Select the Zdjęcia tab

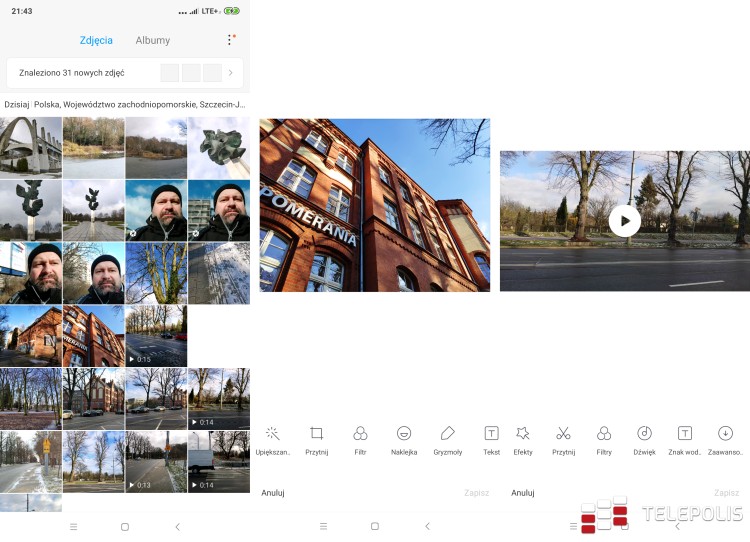(96, 41)
